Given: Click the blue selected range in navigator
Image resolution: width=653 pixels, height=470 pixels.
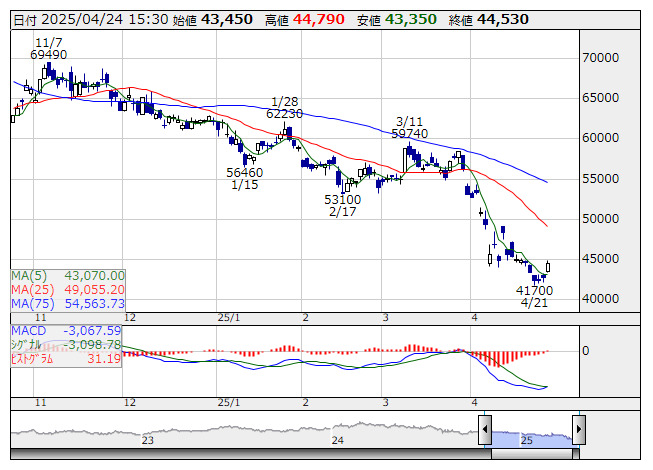Looking at the screenshot, I should [532, 439].
